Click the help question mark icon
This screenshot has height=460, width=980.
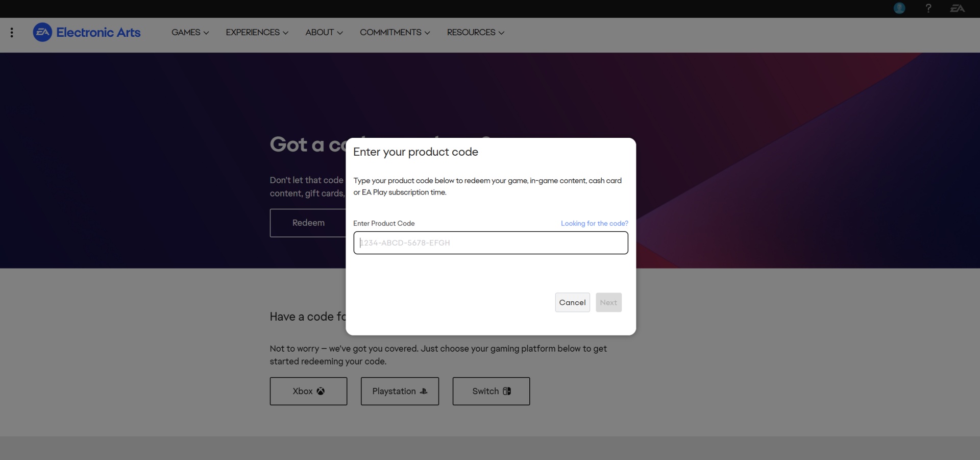(x=928, y=8)
